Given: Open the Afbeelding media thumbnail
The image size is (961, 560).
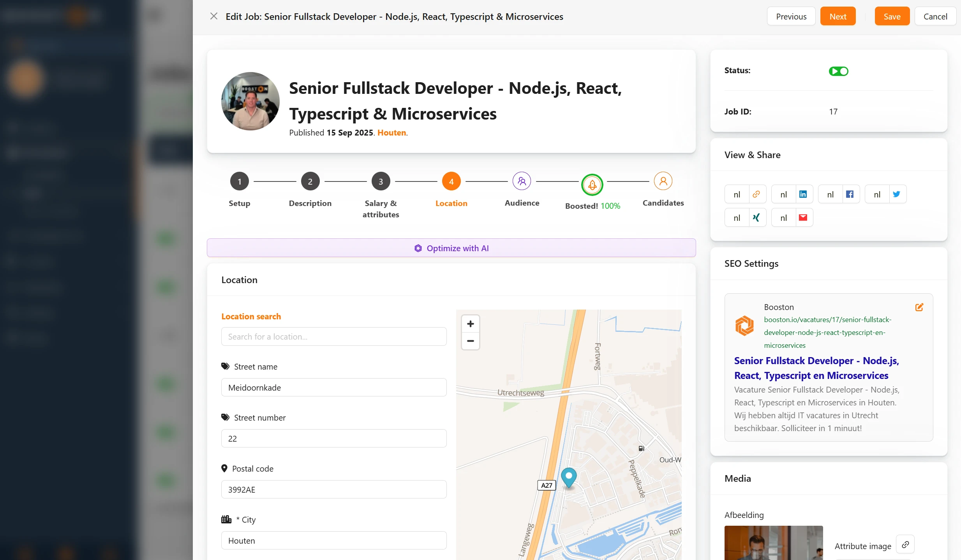Looking at the screenshot, I should coord(773,542).
